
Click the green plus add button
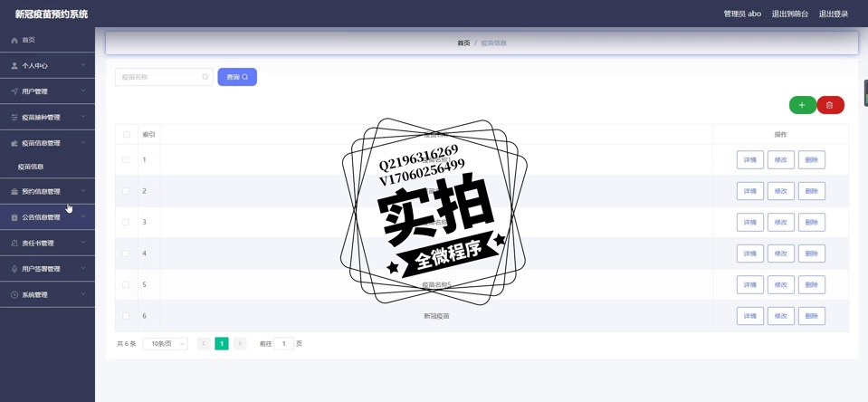tap(802, 105)
